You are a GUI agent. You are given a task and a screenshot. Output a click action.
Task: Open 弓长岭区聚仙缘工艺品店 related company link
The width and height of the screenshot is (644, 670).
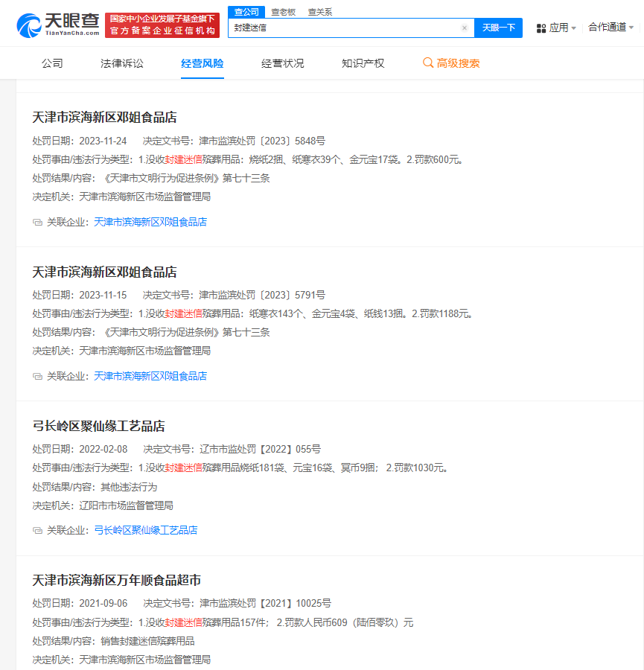(146, 530)
